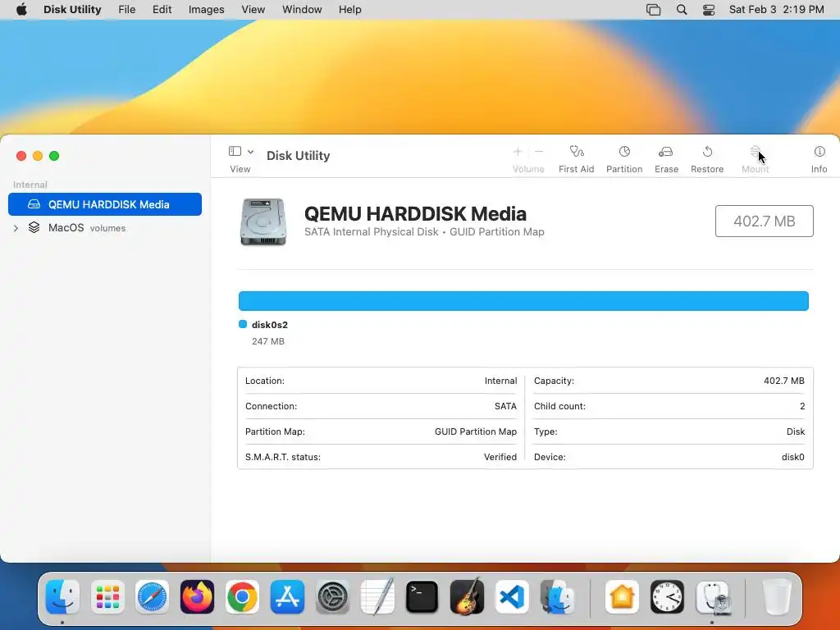The image size is (840, 630).
Task: Launch Firefox from the Dock
Action: click(x=197, y=596)
